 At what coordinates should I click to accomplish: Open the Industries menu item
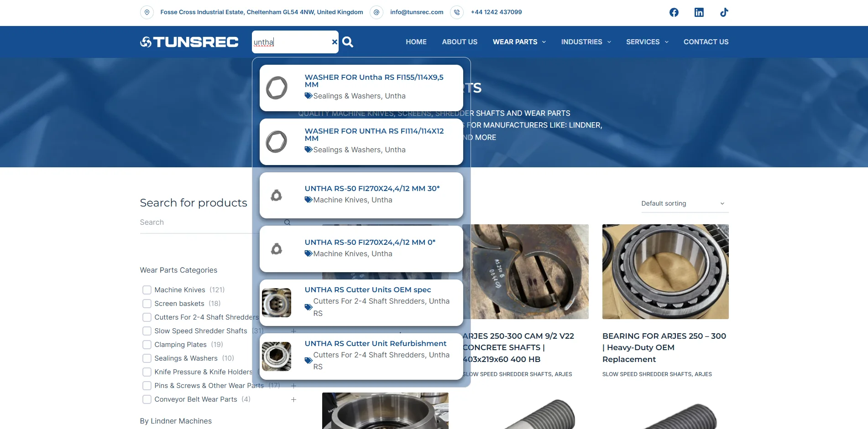pyautogui.click(x=582, y=42)
